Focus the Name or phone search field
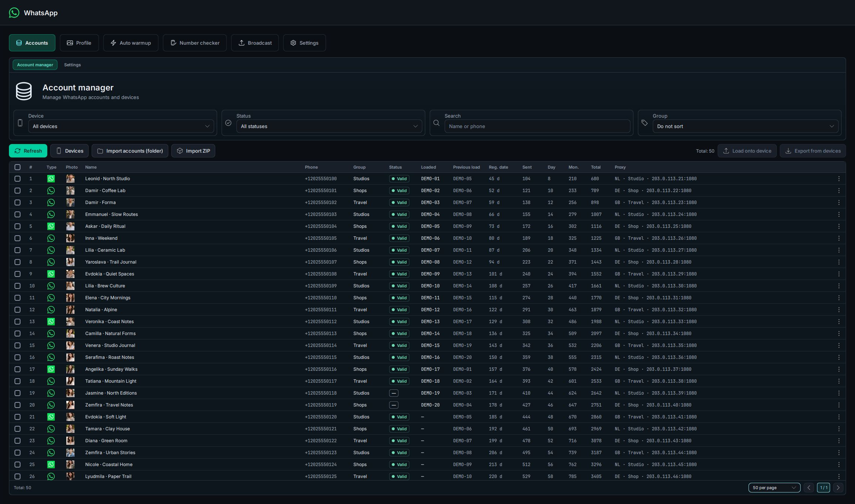This screenshot has height=504, width=855. tap(537, 126)
